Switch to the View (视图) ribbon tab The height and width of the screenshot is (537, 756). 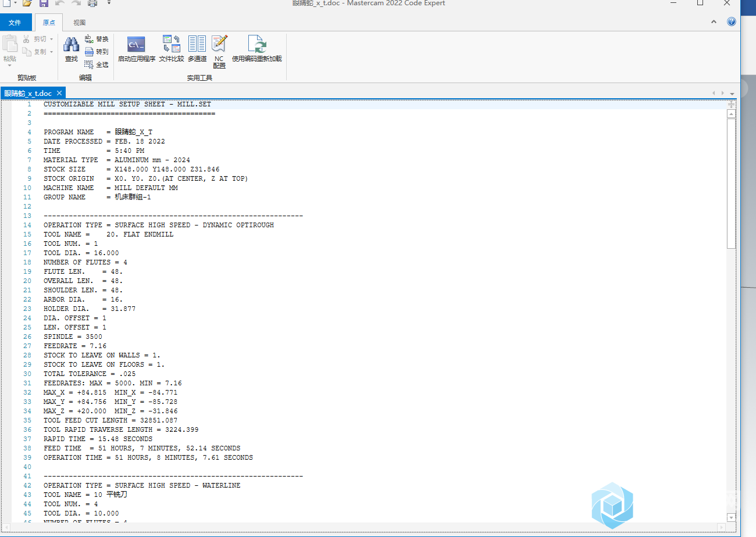(80, 23)
